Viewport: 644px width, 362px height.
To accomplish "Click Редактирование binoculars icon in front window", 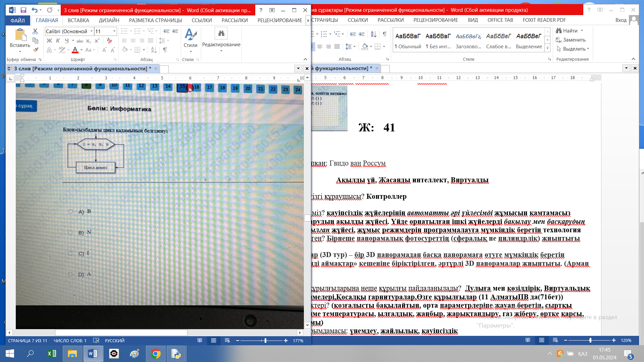I will coord(221,33).
